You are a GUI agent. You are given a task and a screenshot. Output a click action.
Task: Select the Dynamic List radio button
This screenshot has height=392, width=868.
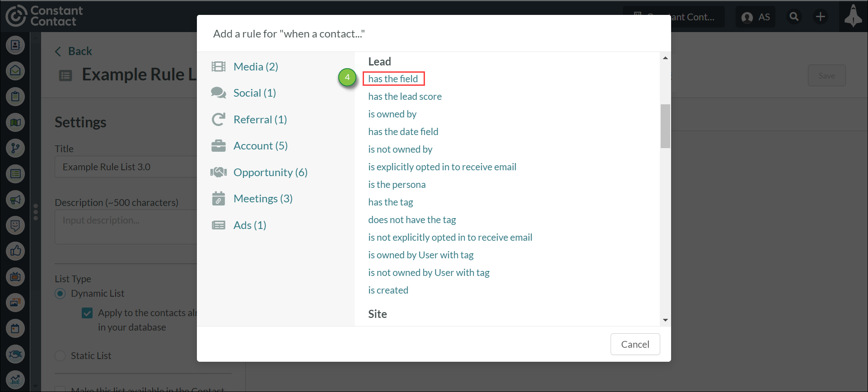point(60,294)
